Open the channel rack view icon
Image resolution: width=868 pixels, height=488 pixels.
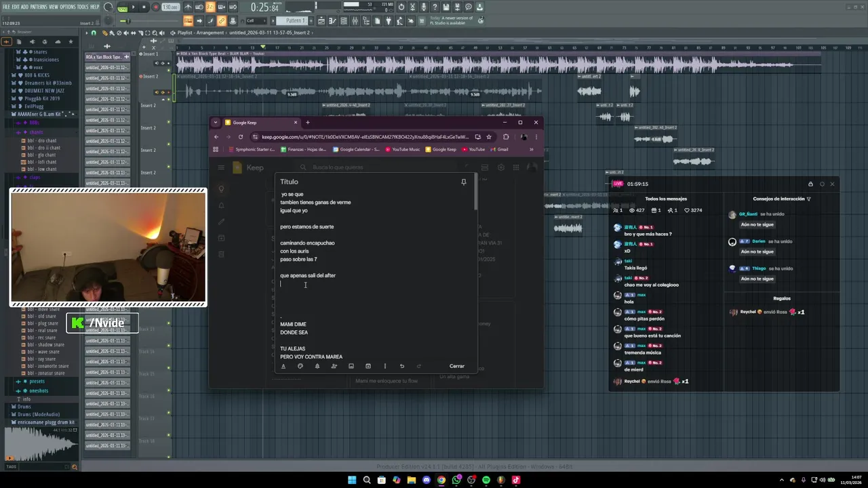343,20
